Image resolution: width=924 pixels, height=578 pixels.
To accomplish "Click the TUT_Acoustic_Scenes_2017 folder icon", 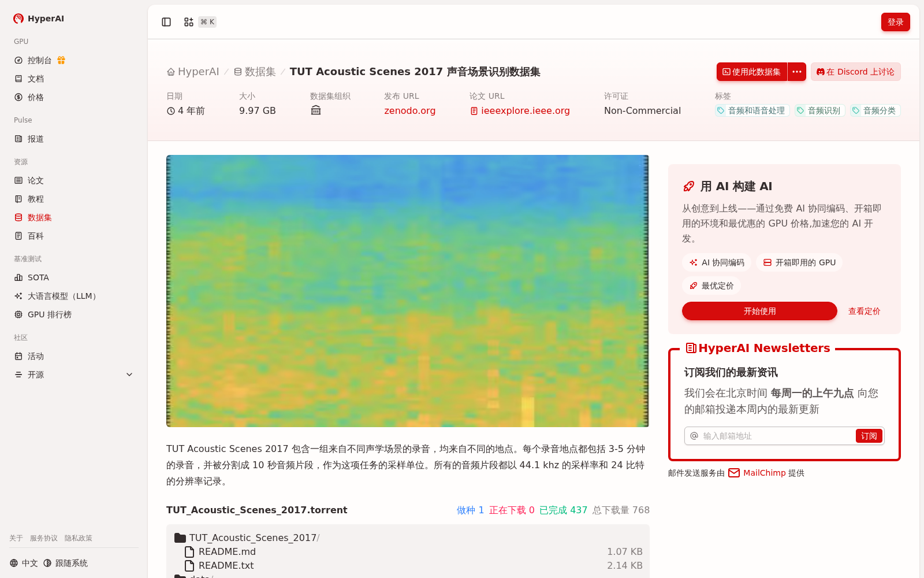I will (x=180, y=538).
